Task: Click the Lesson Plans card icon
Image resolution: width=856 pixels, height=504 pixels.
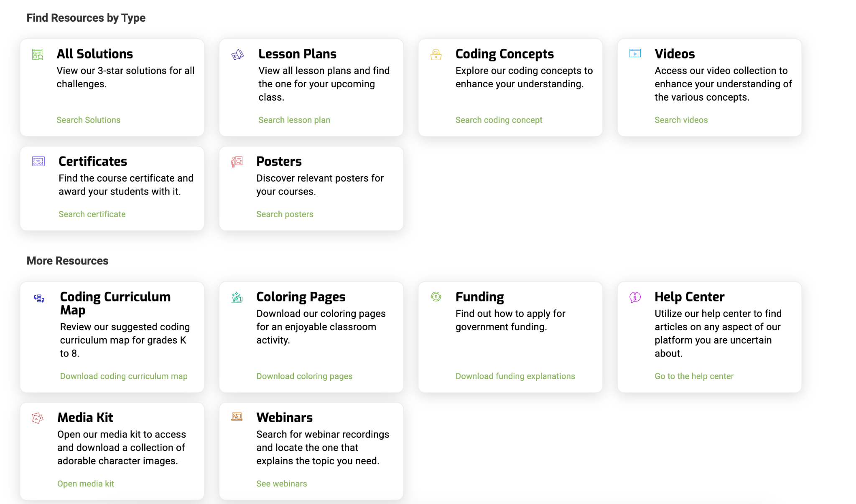Action: click(x=237, y=55)
